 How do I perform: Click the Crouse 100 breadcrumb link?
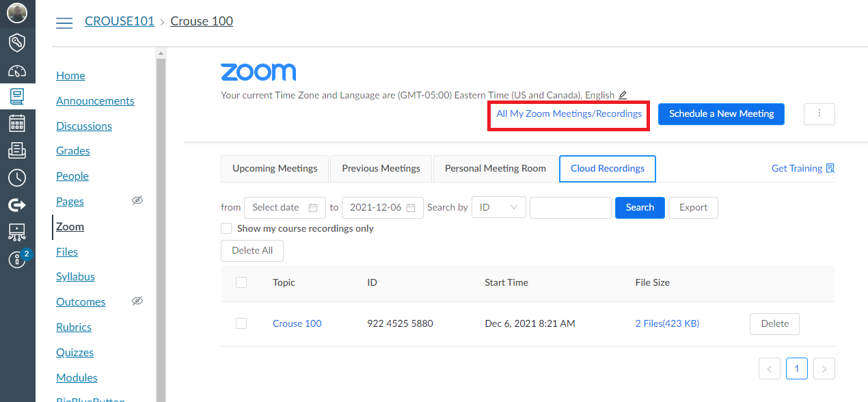click(202, 21)
